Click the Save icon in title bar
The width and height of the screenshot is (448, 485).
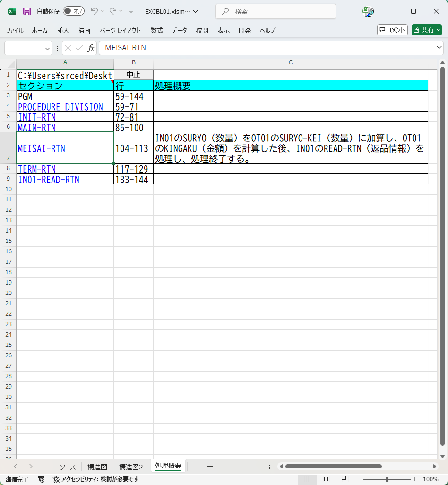(27, 11)
